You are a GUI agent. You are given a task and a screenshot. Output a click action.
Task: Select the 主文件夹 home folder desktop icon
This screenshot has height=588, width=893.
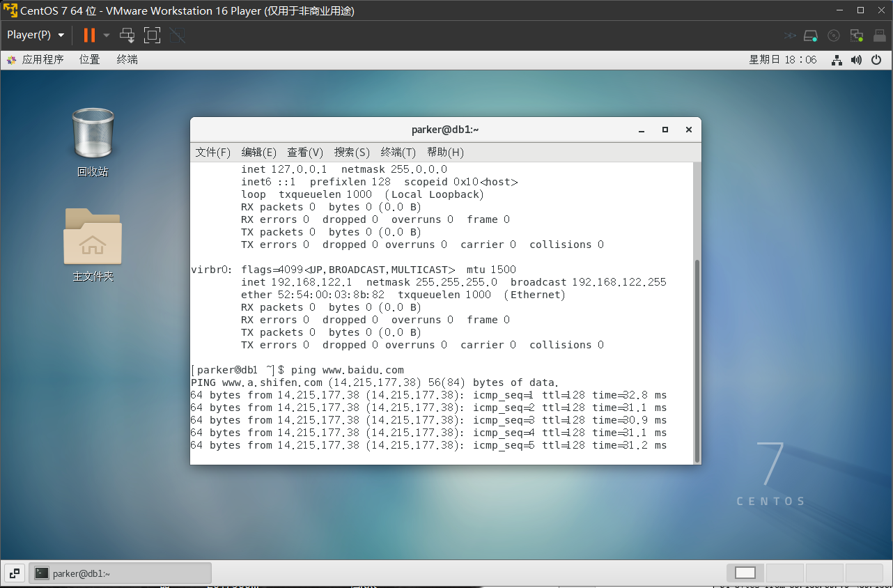click(x=93, y=245)
